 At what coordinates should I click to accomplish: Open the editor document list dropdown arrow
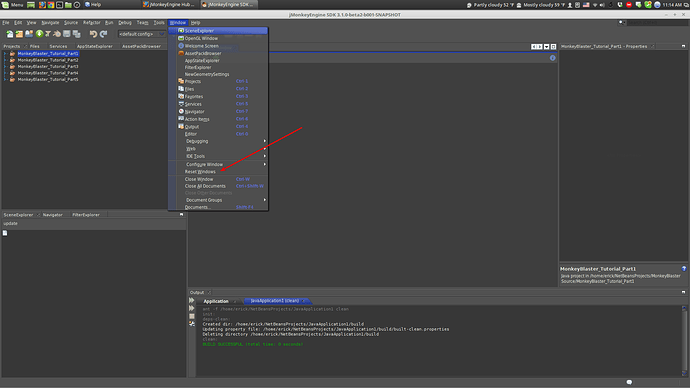point(547,47)
